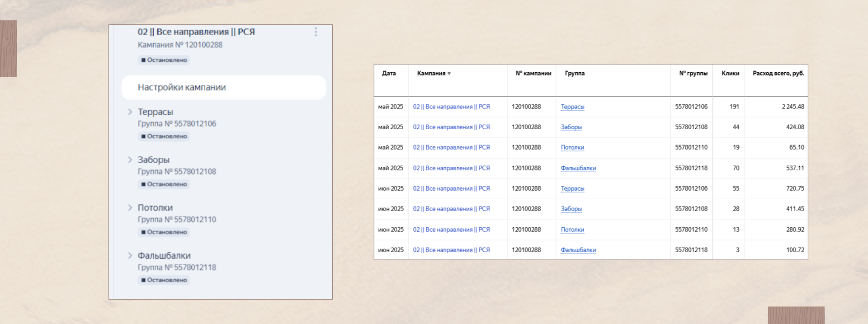
Task: Click the Расход всего, руб. column header
Action: 778,73
